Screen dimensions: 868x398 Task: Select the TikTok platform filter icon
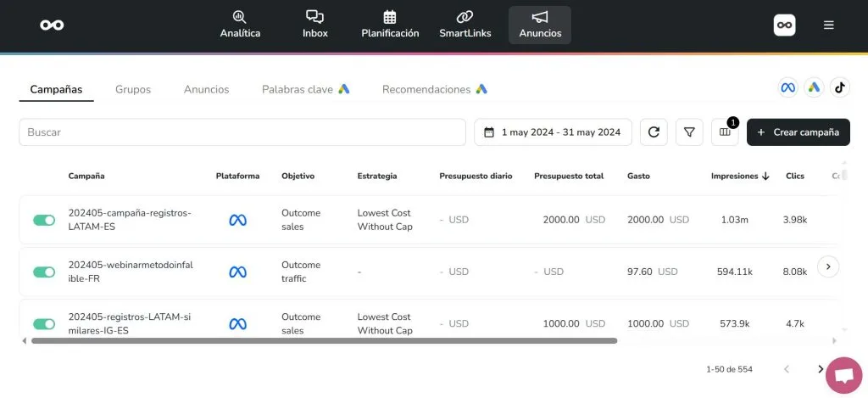pyautogui.click(x=839, y=87)
